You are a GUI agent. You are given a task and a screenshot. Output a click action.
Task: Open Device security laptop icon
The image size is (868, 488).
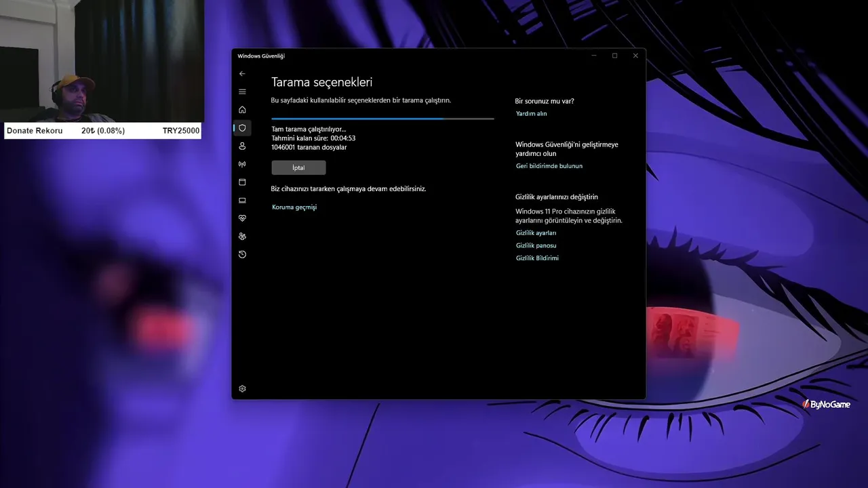point(242,200)
